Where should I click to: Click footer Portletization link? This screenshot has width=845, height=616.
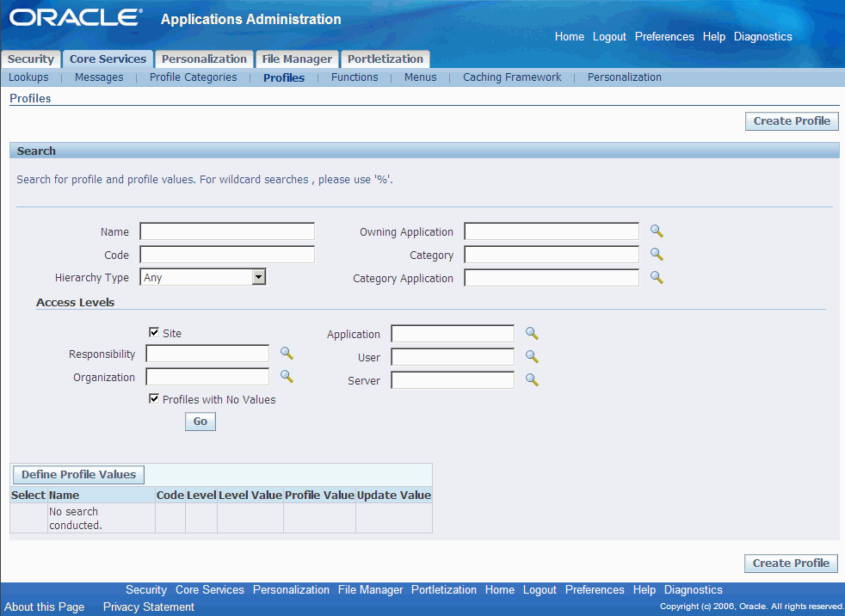(443, 589)
